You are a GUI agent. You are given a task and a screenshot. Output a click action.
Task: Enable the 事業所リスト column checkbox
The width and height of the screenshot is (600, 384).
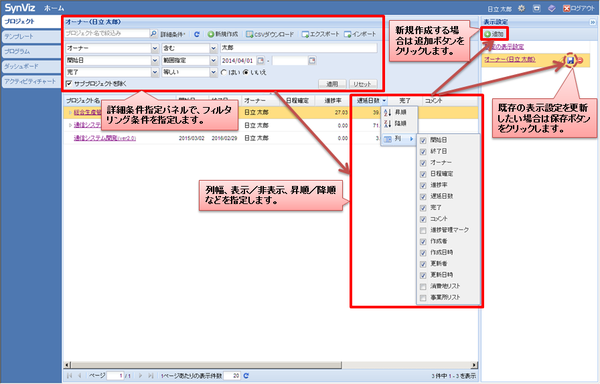423,298
